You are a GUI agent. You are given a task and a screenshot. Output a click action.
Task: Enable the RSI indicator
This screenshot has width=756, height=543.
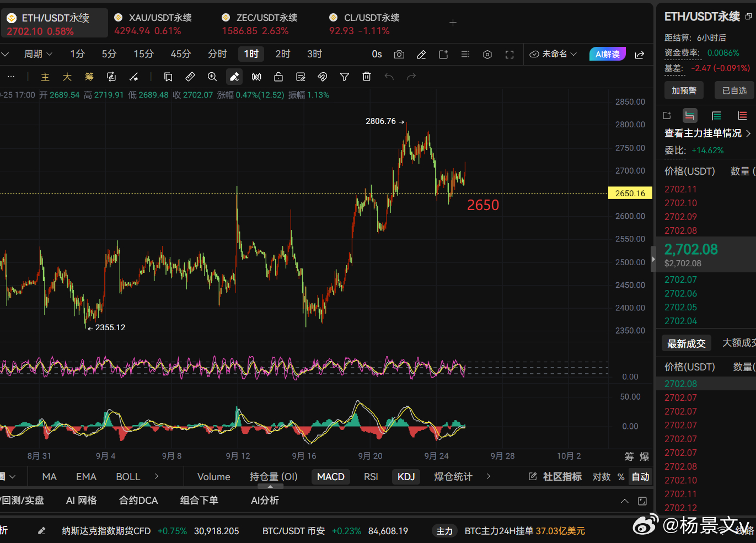pyautogui.click(x=371, y=477)
